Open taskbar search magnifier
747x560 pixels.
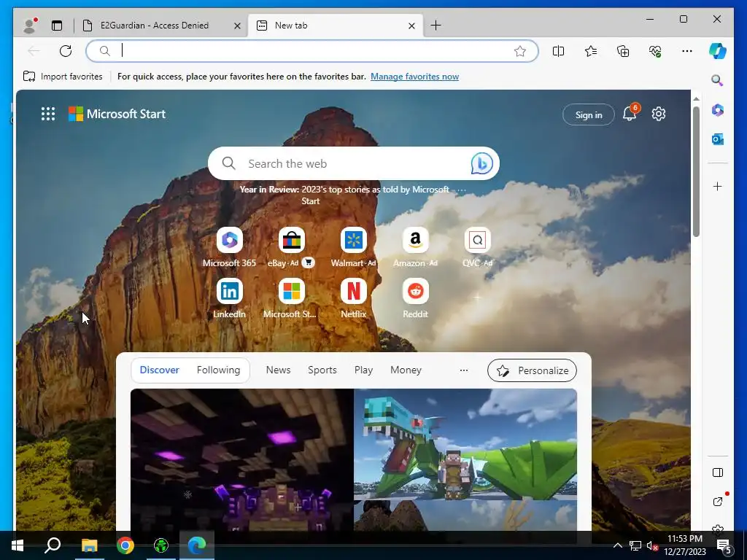point(53,545)
